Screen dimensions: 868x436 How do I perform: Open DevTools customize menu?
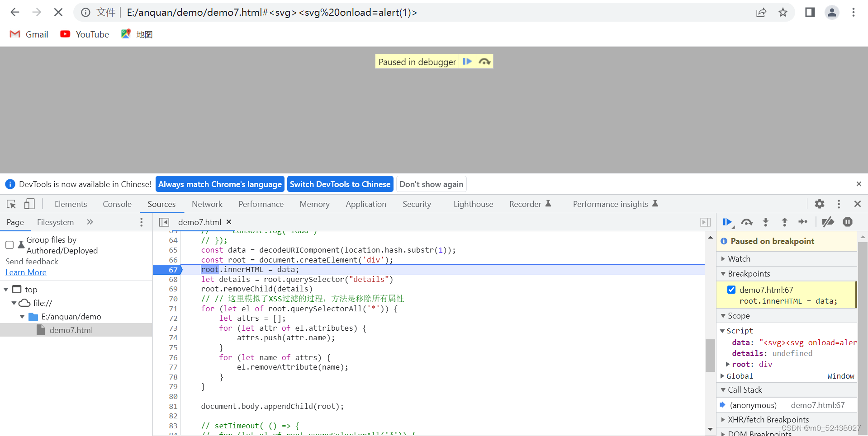click(x=839, y=204)
